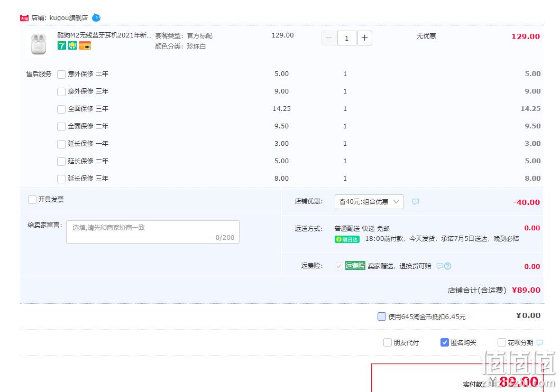This screenshot has height=392, width=560.
Task: Click the bold 9.50 total for 全面保修 二年
Action: point(532,126)
